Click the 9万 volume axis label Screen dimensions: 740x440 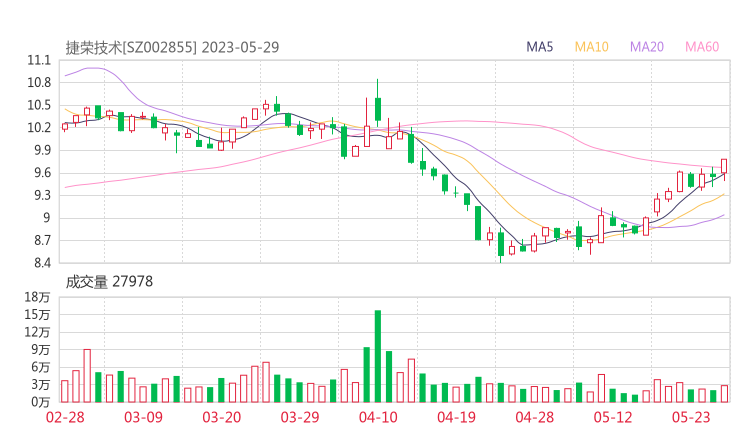point(41,349)
